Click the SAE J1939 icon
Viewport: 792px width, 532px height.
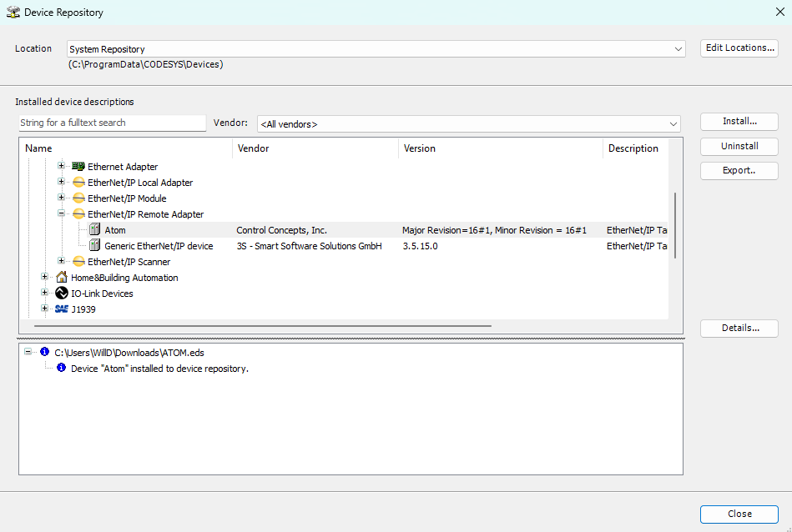tap(63, 309)
